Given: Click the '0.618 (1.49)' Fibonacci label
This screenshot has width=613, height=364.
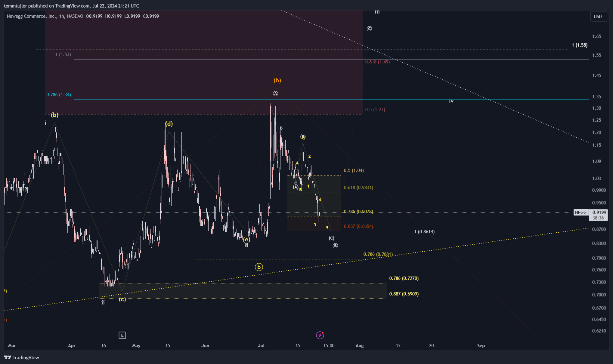Looking at the screenshot, I should (377, 62).
